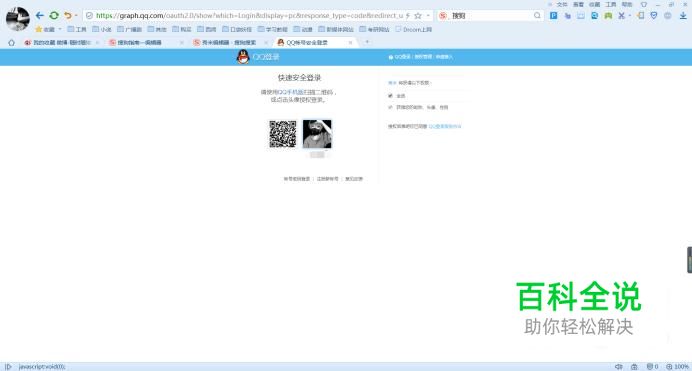Click the user avatar in browser corner
The height and width of the screenshot is (371, 692).
click(18, 19)
